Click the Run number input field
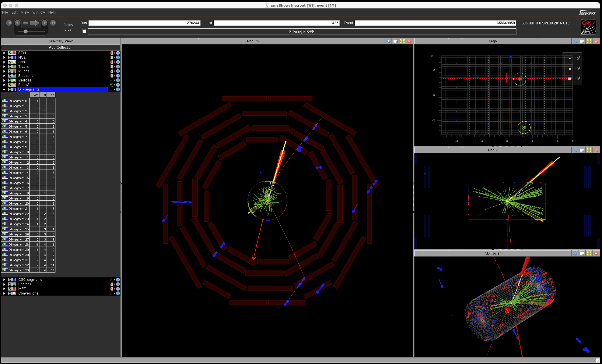The image size is (602, 364). pos(144,23)
